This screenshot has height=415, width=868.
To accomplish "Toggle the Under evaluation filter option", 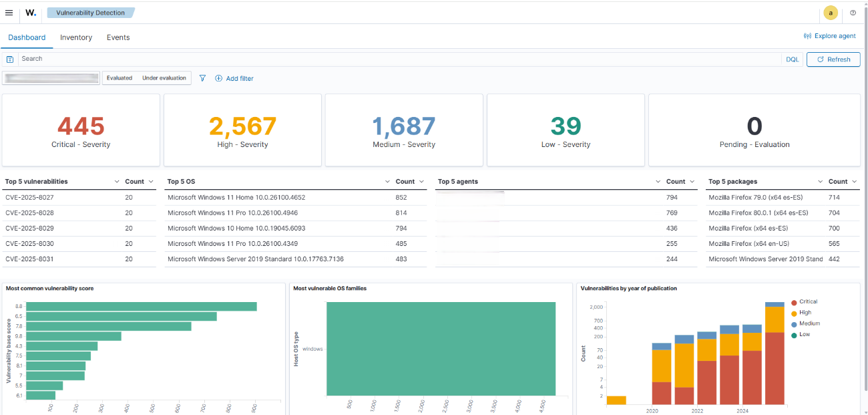I will [x=164, y=78].
